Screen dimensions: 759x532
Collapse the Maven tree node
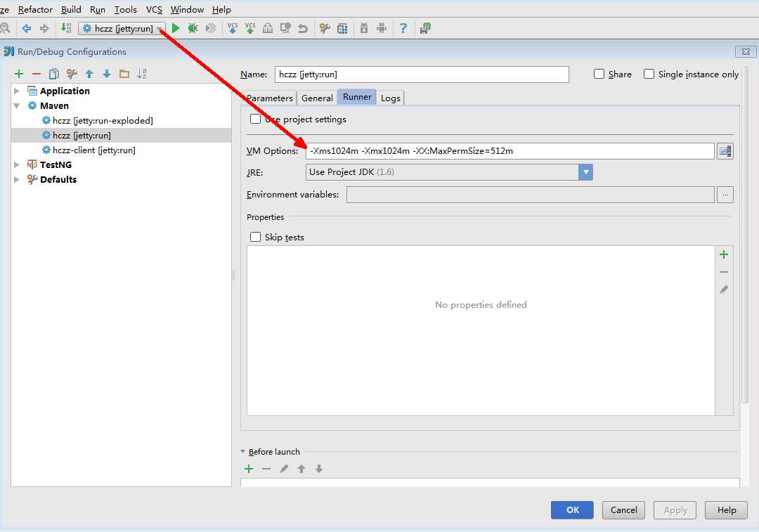pos(16,105)
